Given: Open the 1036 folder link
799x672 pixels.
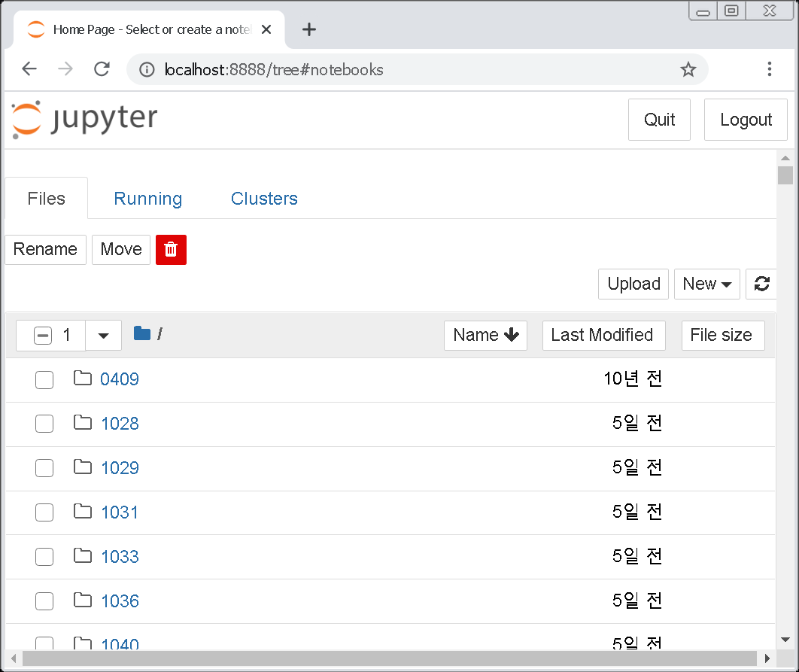Looking at the screenshot, I should click(x=119, y=601).
